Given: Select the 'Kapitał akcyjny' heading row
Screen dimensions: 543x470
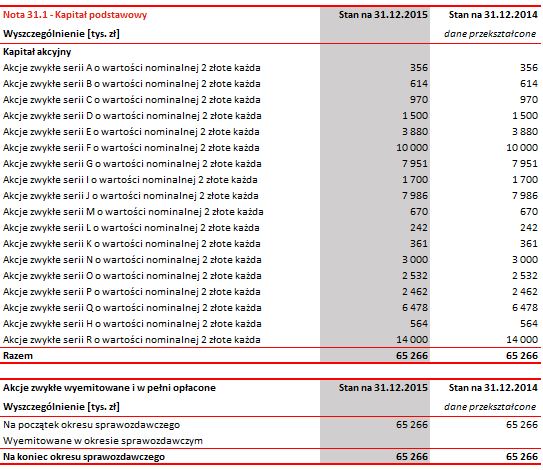Looking at the screenshot, I should pyautogui.click(x=37, y=52).
